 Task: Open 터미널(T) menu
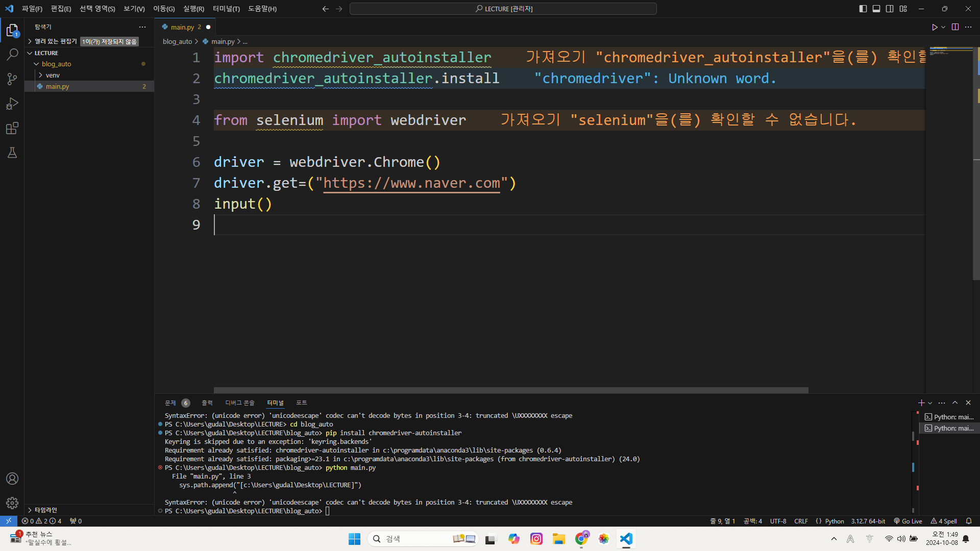point(226,9)
